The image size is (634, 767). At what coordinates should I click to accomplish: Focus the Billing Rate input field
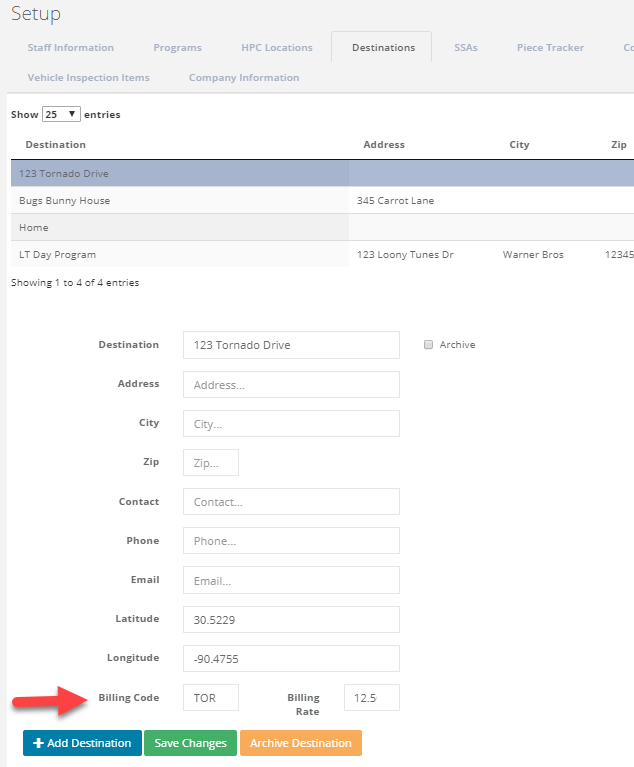tap(371, 697)
